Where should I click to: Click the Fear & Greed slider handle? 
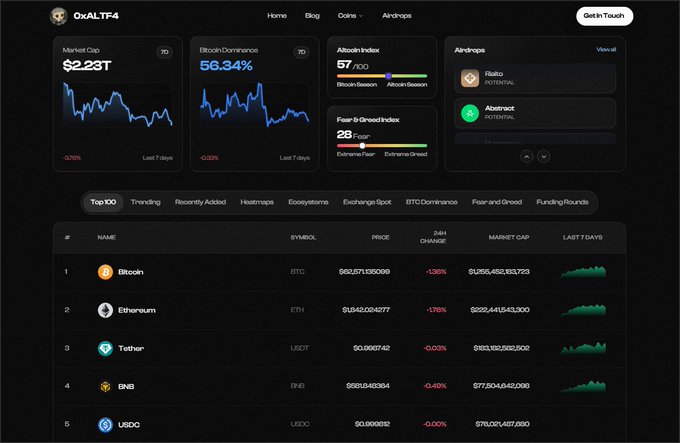362,146
